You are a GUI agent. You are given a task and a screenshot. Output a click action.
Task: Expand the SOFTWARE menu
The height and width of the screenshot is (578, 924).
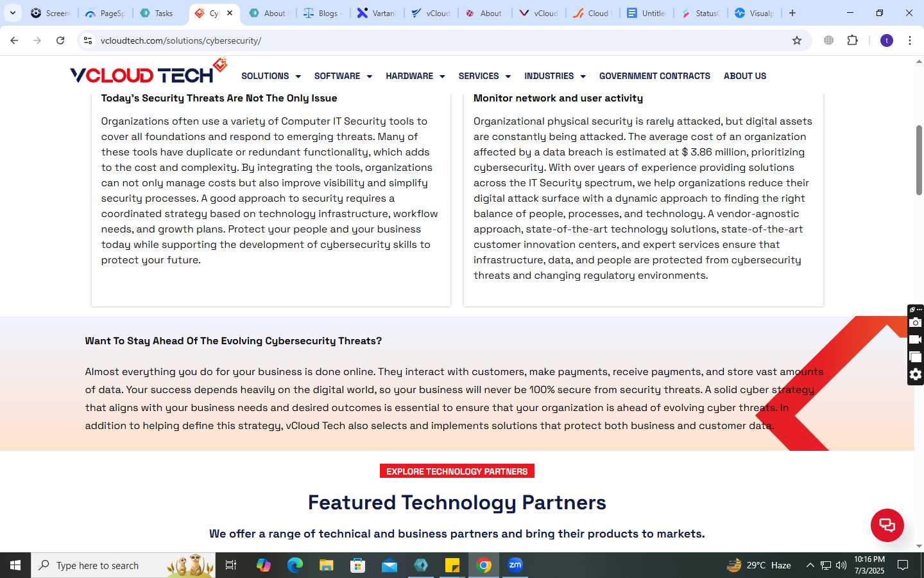[343, 76]
